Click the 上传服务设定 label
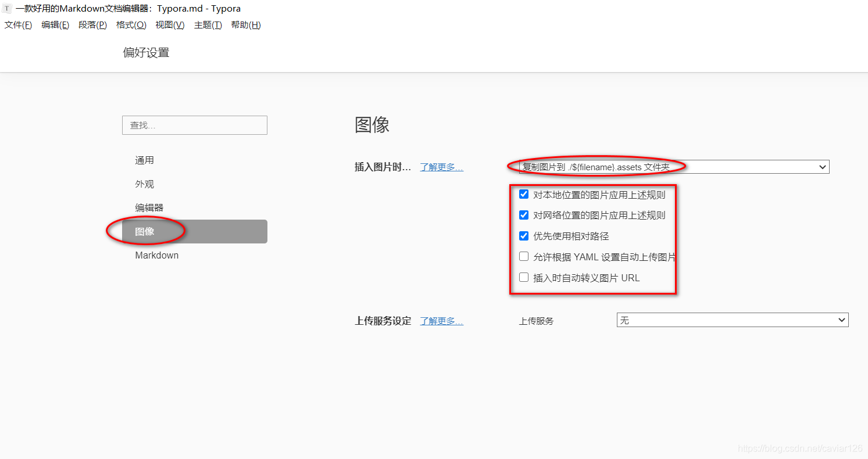Viewport: 868px width, 459px height. point(383,321)
